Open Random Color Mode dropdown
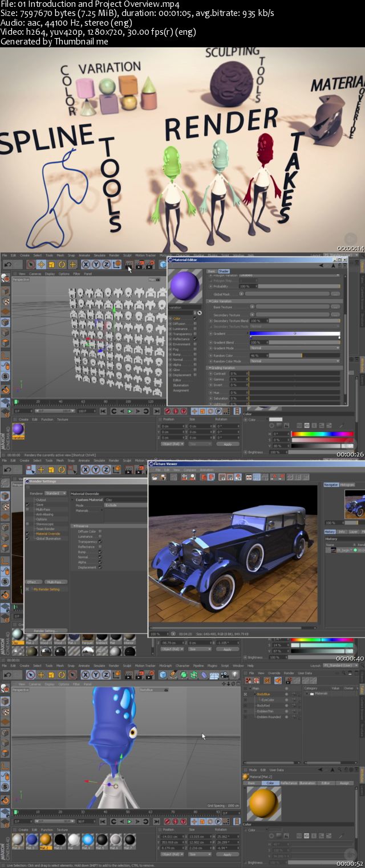This screenshot has height=868, width=365. click(x=295, y=361)
